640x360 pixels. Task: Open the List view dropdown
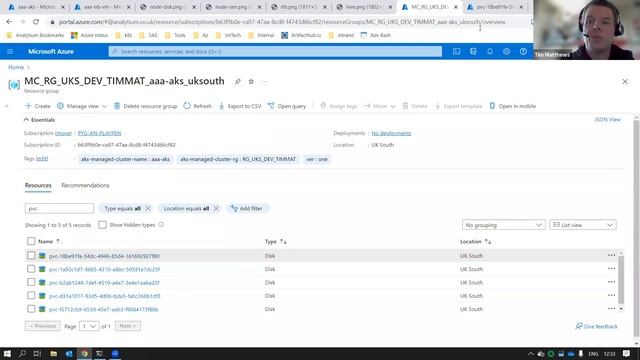coord(583,225)
